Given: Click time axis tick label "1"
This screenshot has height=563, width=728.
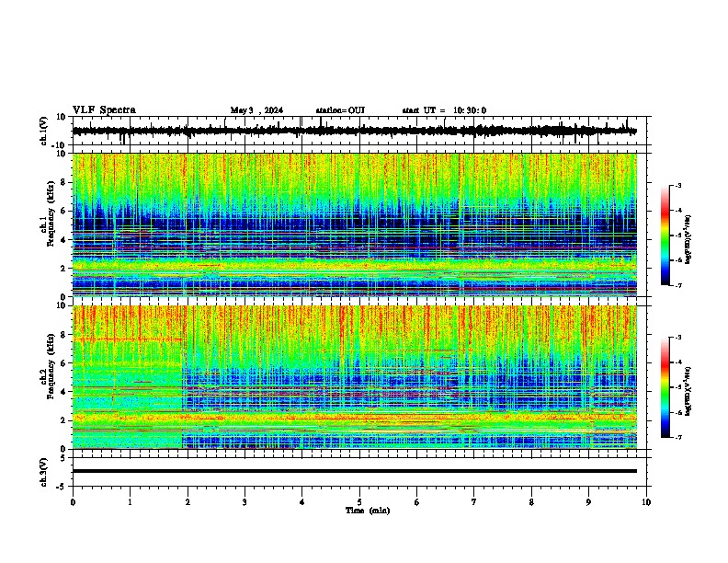Looking at the screenshot, I should (x=130, y=502).
